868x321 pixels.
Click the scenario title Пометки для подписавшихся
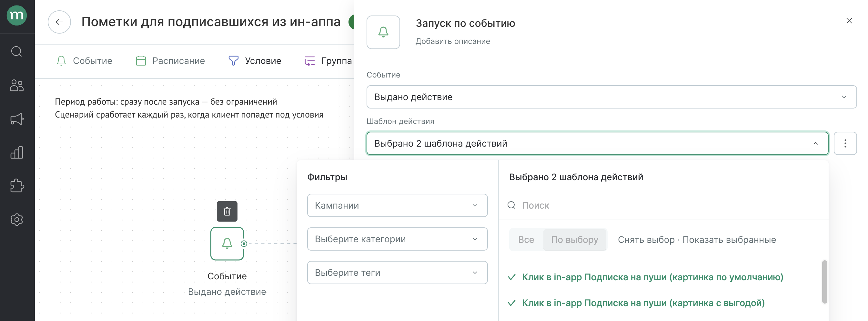[x=211, y=22]
